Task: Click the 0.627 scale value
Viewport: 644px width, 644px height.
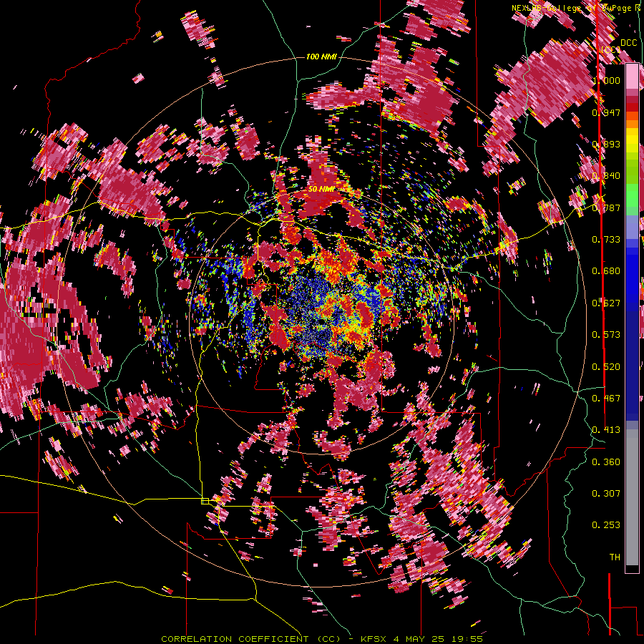Action: point(606,303)
